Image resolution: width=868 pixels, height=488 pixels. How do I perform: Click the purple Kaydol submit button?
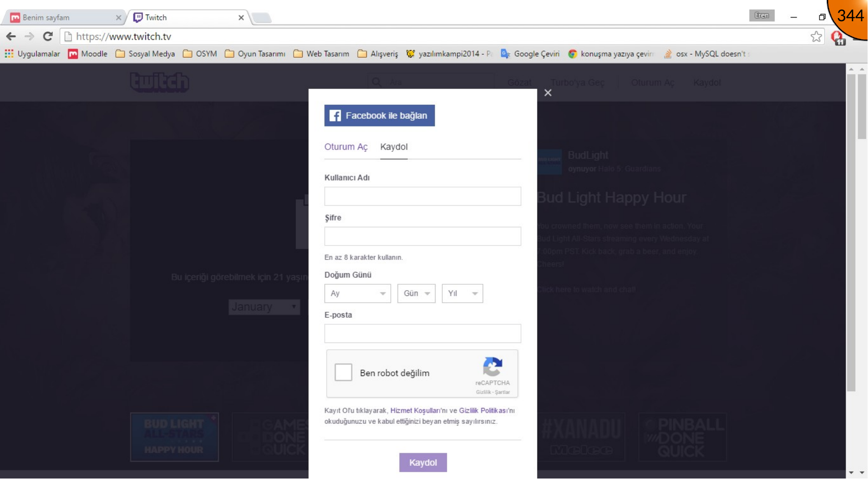(423, 462)
